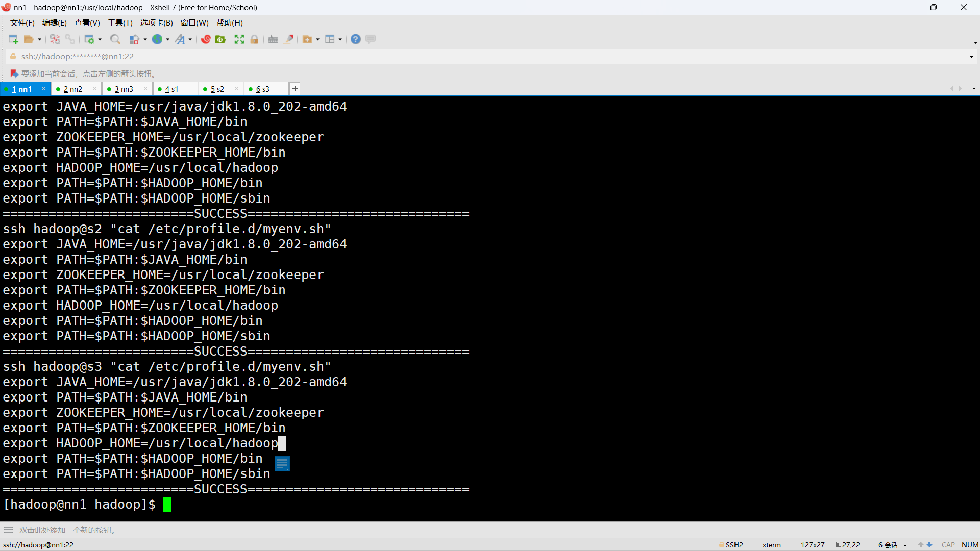The height and width of the screenshot is (551, 980).
Task: Add a new tab with plus button
Action: pyautogui.click(x=295, y=89)
